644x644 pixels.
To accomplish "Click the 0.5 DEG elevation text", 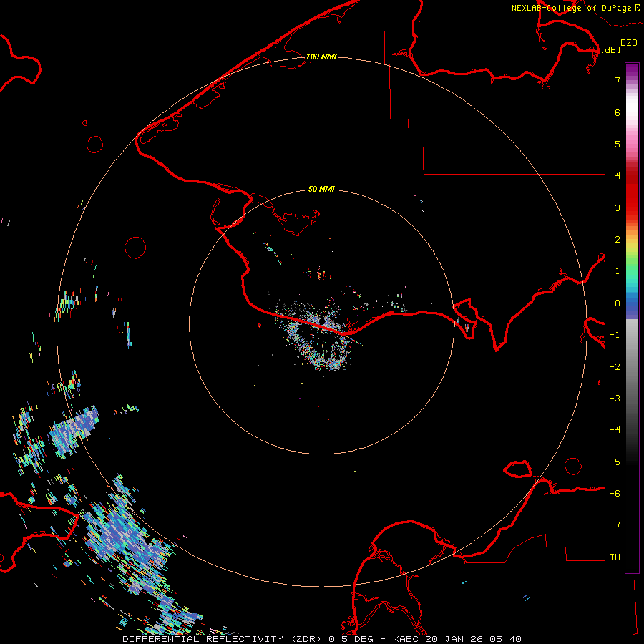I will click(351, 639).
